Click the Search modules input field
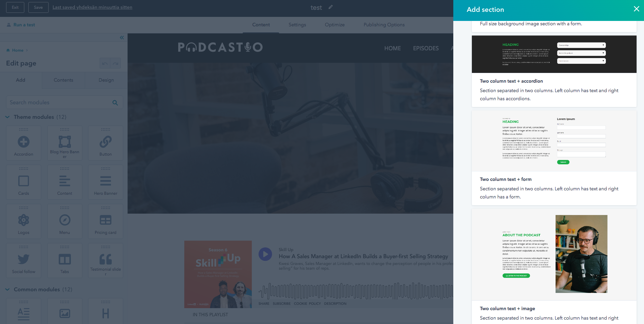Viewport: 644px width, 324px height. point(64,103)
